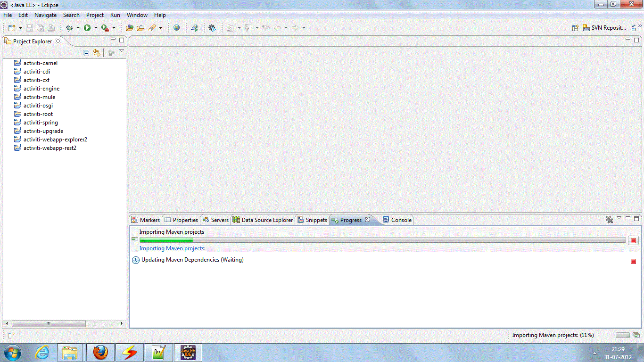The width and height of the screenshot is (644, 362).
Task: Stop the Updating Maven Dependencies job
Action: (x=633, y=261)
